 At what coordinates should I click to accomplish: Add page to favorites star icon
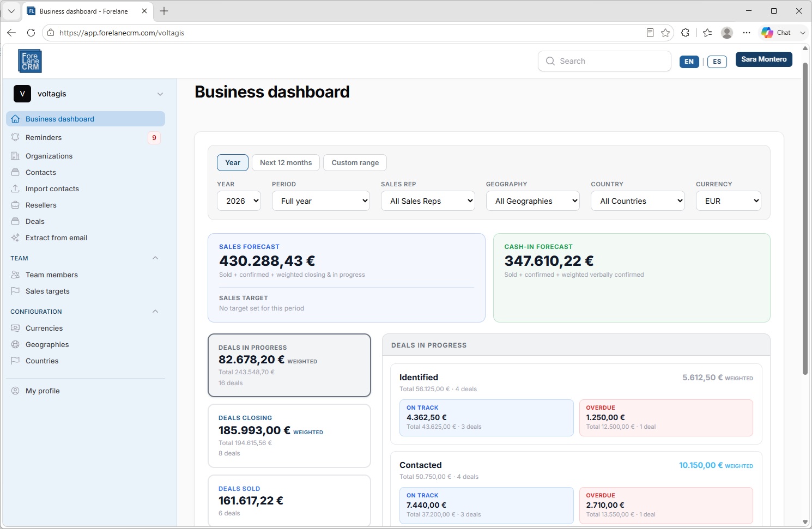click(665, 33)
